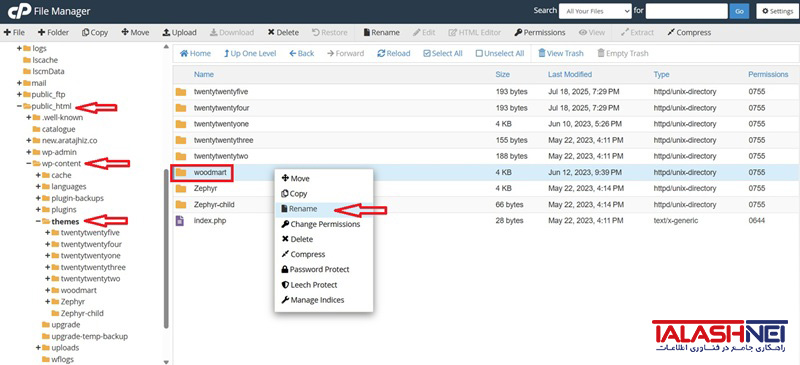
Task: Click the Move toolbar button
Action: (135, 33)
